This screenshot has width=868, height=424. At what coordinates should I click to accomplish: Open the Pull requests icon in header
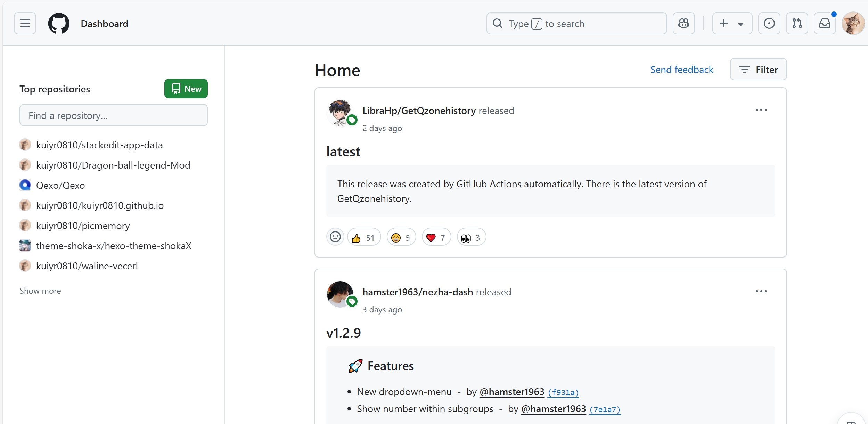pos(797,23)
